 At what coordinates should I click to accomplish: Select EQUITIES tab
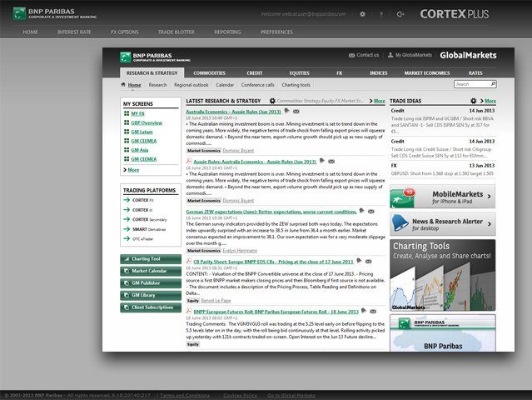click(x=300, y=73)
